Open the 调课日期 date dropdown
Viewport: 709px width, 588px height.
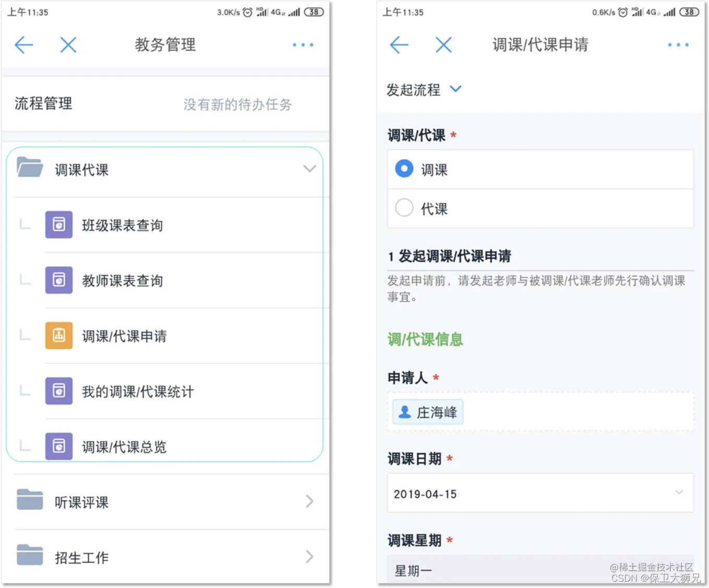(x=679, y=492)
